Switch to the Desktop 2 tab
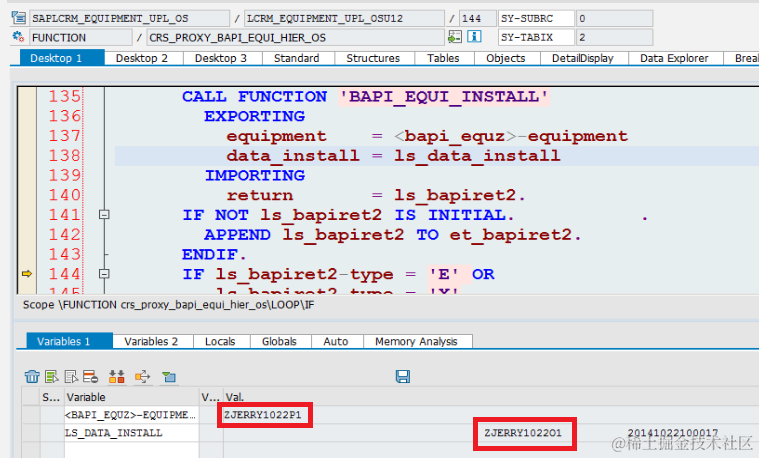This screenshot has width=759, height=458. tap(143, 58)
